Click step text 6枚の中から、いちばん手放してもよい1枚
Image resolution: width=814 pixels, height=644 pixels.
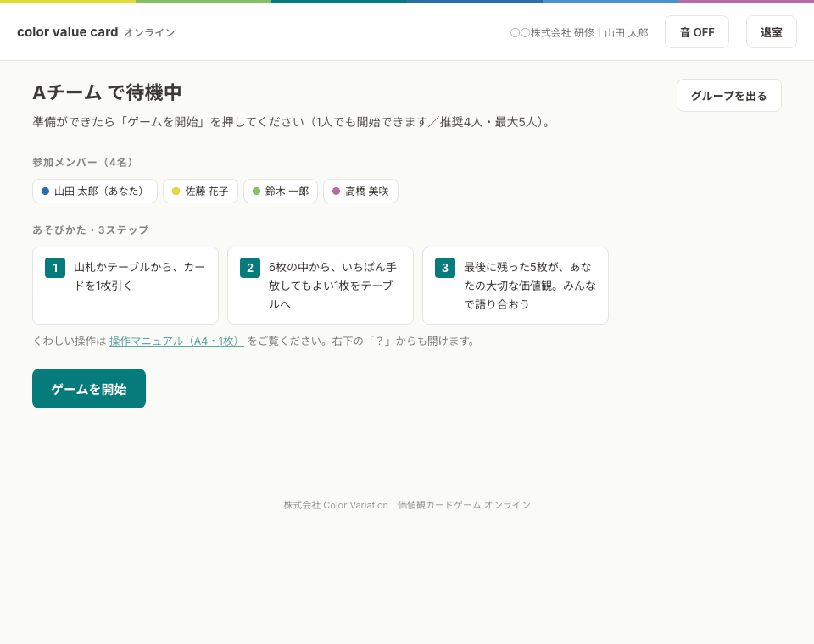332,286
